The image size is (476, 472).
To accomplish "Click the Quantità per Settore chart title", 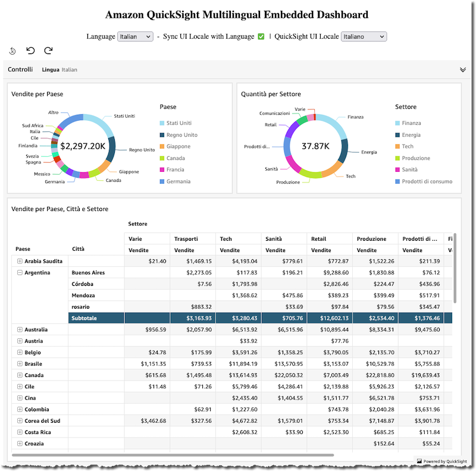I will pyautogui.click(x=271, y=94).
